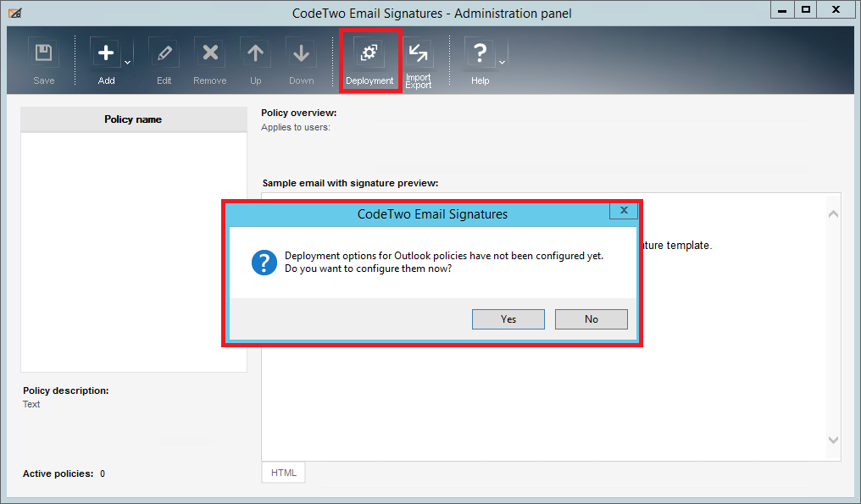Close the Administration panel window
The height and width of the screenshot is (504, 861).
coord(836,10)
